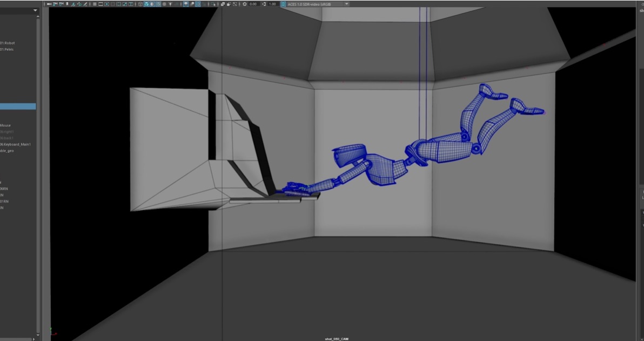644x341 pixels.
Task: Toggle Use All Lights bulb icon
Action: click(170, 4)
